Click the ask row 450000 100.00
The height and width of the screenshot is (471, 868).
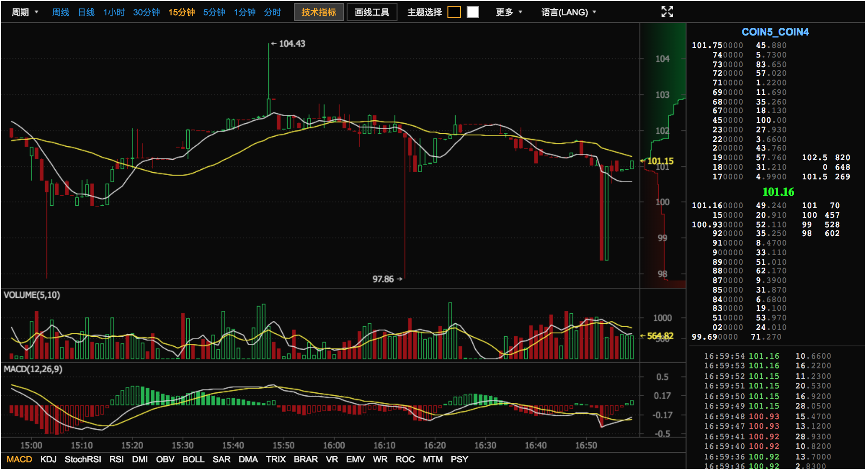[x=749, y=120]
